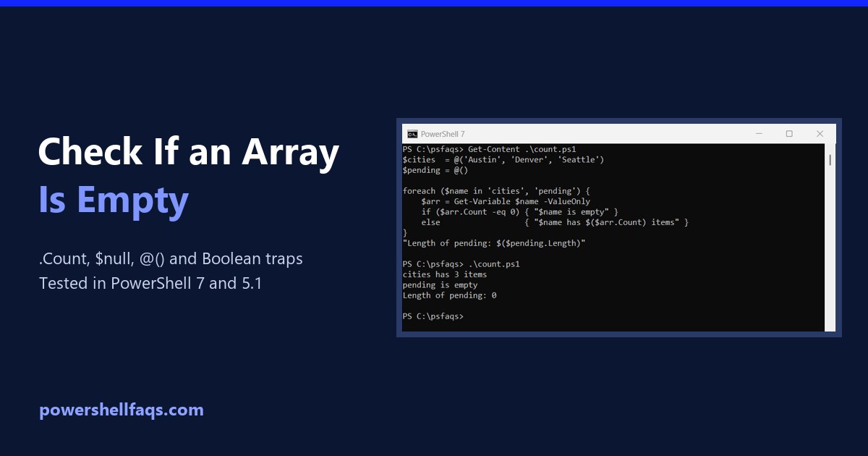Click the "Length of pending: 0" output
Screen dimensions: 868x456
450,295
